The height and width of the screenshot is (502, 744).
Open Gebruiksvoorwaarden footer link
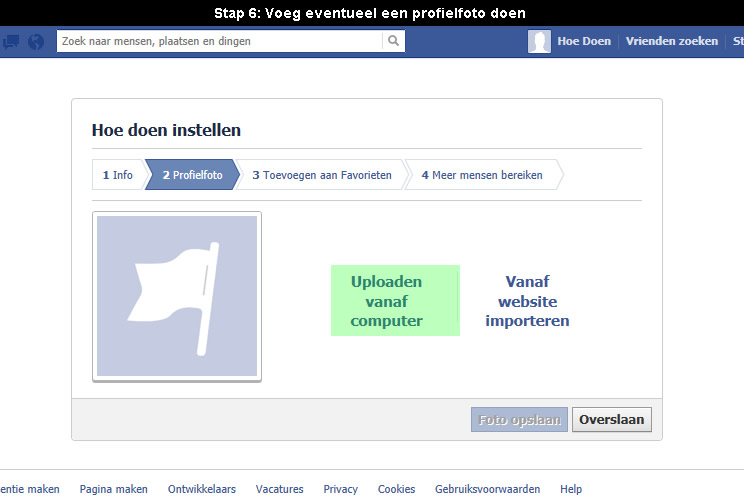[x=487, y=489]
